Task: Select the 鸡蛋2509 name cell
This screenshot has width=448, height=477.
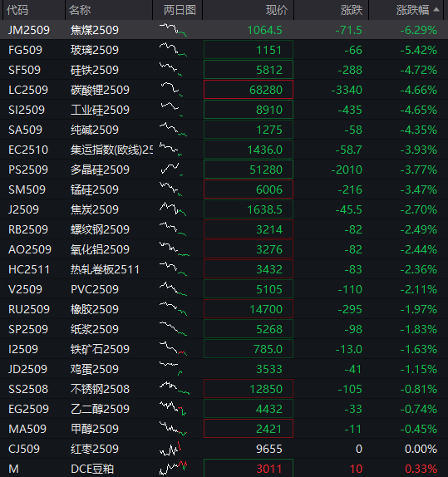Action: [95, 369]
